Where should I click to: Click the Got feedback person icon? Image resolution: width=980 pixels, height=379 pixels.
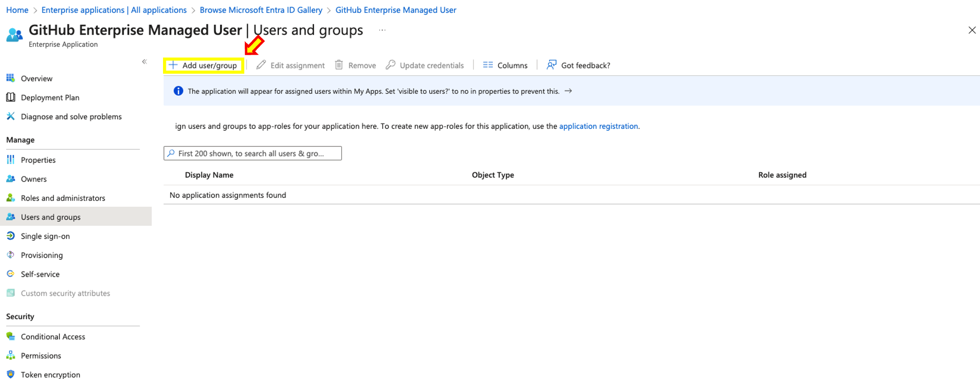pos(551,65)
